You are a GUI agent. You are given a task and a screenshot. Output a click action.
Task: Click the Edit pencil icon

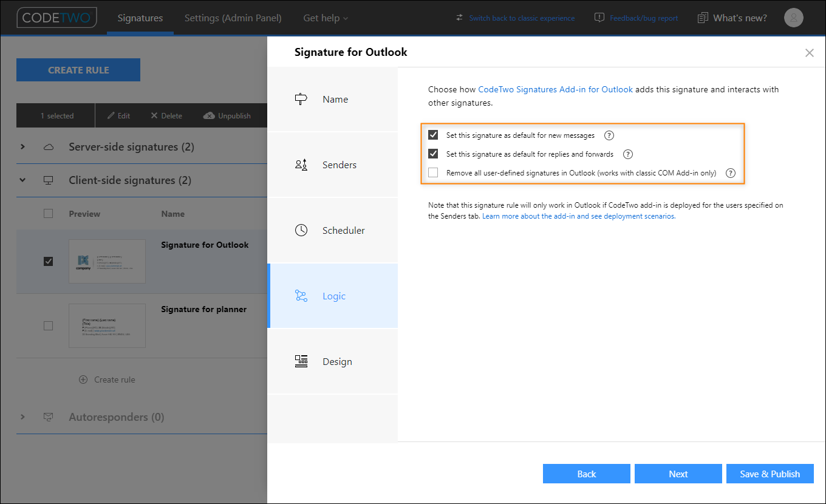[x=111, y=115]
